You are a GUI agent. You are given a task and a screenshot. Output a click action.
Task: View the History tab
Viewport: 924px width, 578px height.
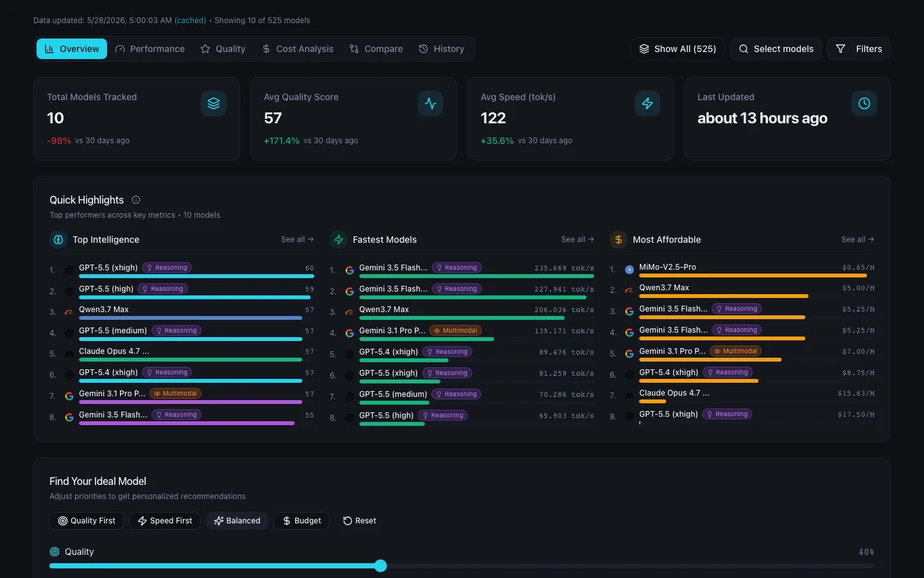pos(441,49)
